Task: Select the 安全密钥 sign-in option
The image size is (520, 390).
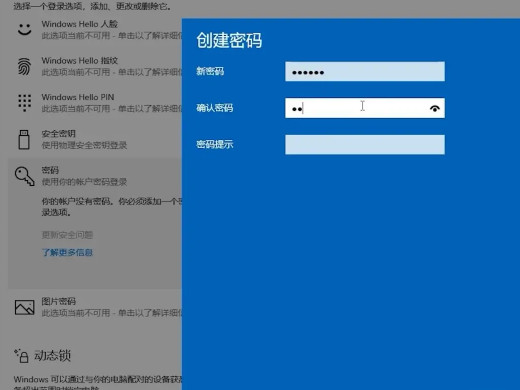Action: pos(59,134)
